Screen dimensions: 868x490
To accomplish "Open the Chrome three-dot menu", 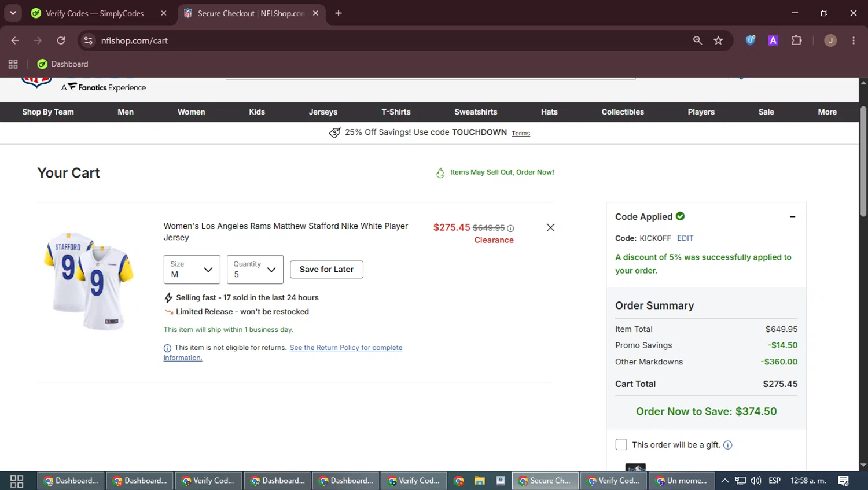I will point(854,40).
